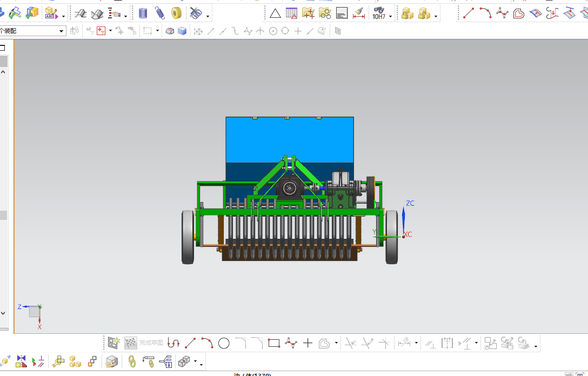This screenshot has width=588, height=376.
Task: Expand the dropdown next to 10H7 icon
Action: (390, 16)
